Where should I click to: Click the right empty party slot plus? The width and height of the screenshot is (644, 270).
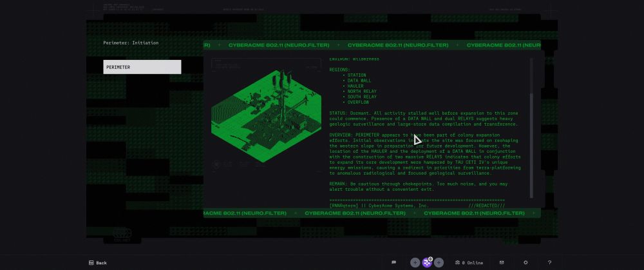(x=439, y=263)
